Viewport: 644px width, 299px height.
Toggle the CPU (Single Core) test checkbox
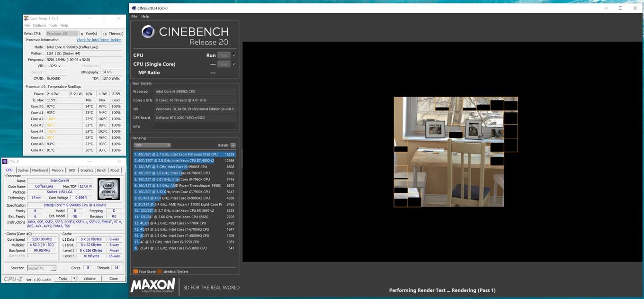click(x=234, y=64)
